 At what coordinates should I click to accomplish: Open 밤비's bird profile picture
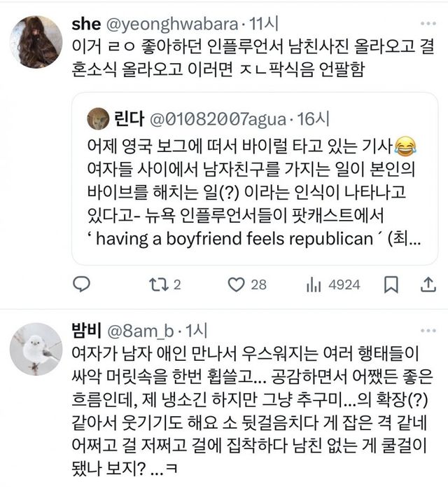pos(36,350)
